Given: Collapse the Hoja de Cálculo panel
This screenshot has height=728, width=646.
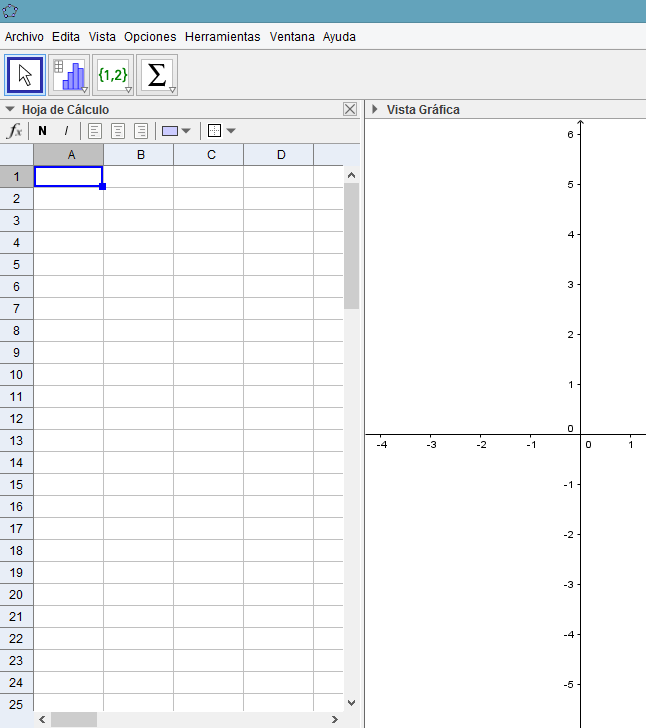Looking at the screenshot, I should point(10,110).
